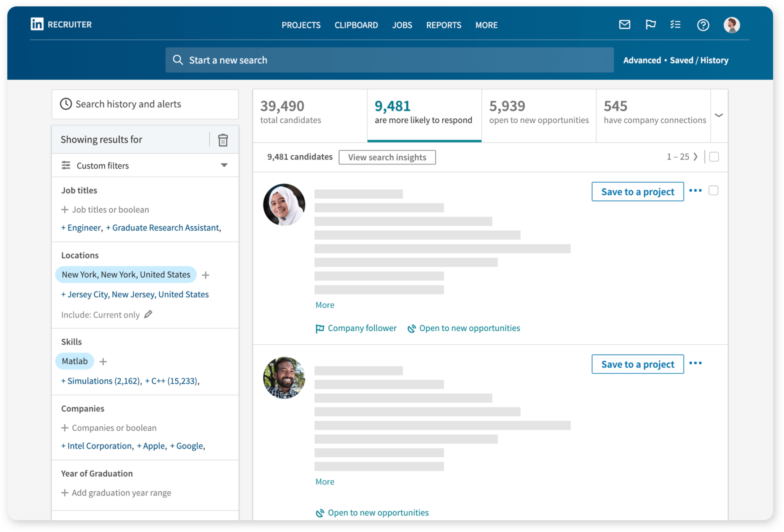Click View search insights
784x532 pixels.
387,157
